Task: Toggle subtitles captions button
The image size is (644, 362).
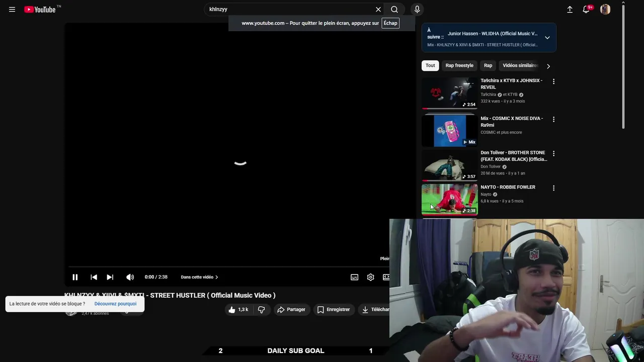Action: click(x=354, y=277)
